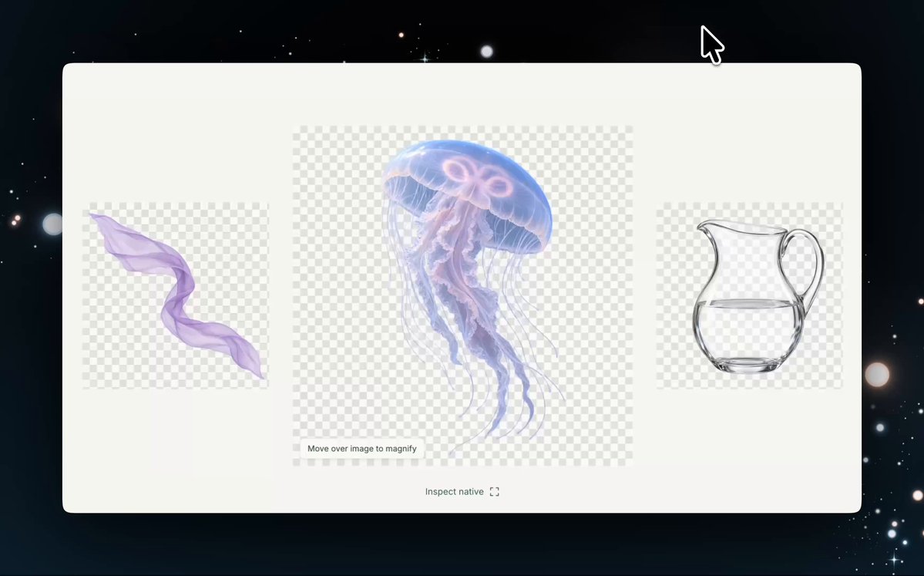This screenshot has width=924, height=576.
Task: Click the Inspect native link
Action: click(x=455, y=492)
